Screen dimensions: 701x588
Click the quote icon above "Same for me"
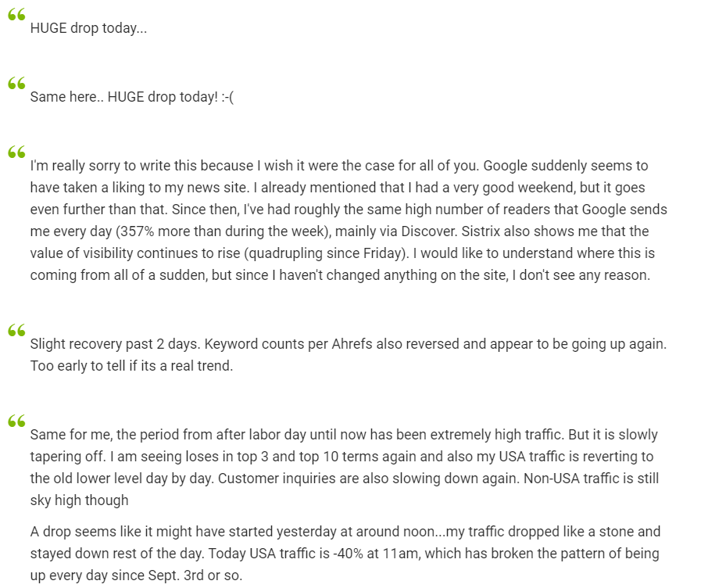tap(16, 421)
